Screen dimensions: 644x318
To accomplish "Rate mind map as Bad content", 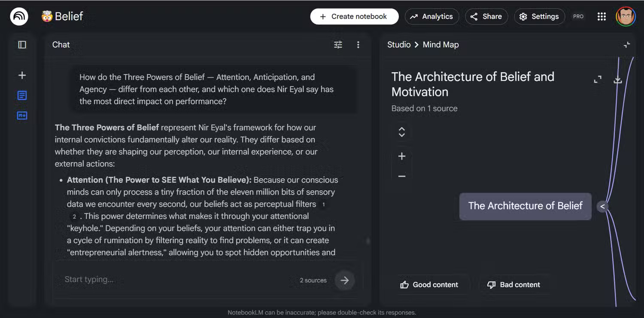I will tap(513, 285).
